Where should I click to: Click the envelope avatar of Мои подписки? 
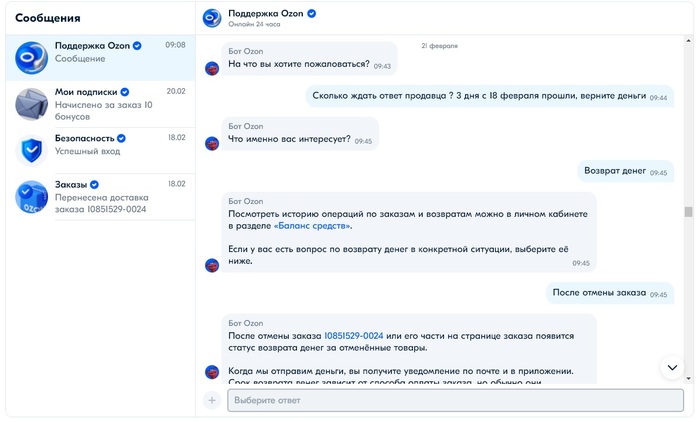click(31, 104)
